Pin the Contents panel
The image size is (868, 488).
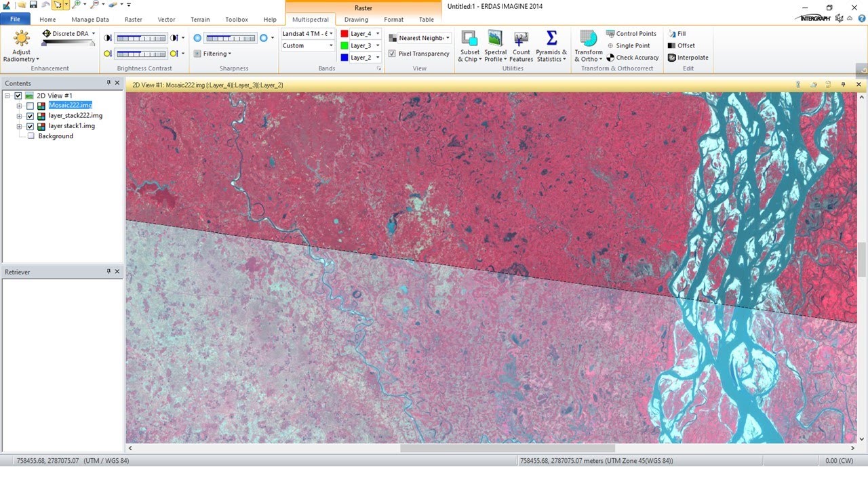pos(108,83)
